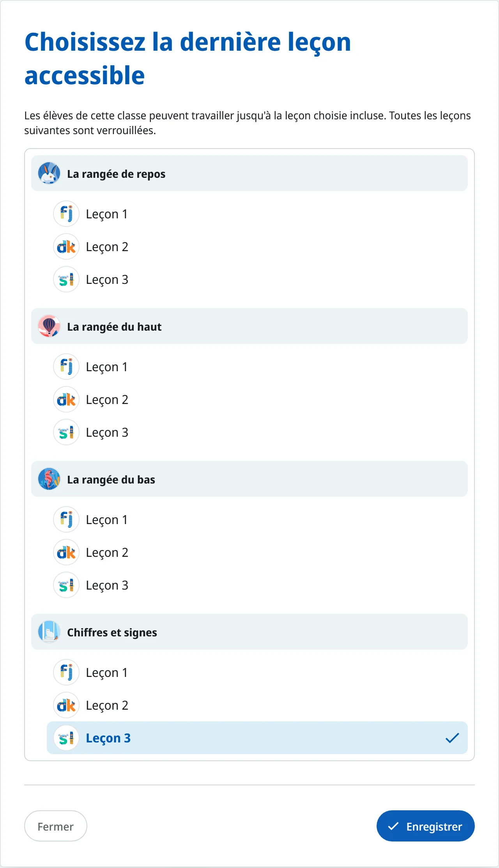Click the parrot icon for La rangée du bas
499x868 pixels.
click(49, 479)
